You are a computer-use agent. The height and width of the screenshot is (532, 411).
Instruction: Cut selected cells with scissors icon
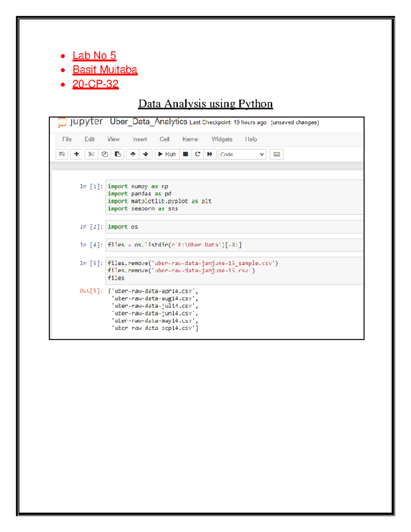tap(91, 154)
